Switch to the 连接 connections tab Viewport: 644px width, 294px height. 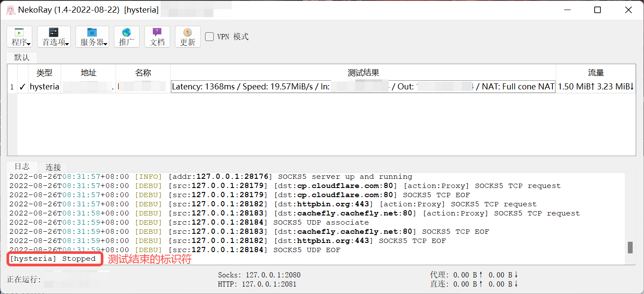point(53,167)
